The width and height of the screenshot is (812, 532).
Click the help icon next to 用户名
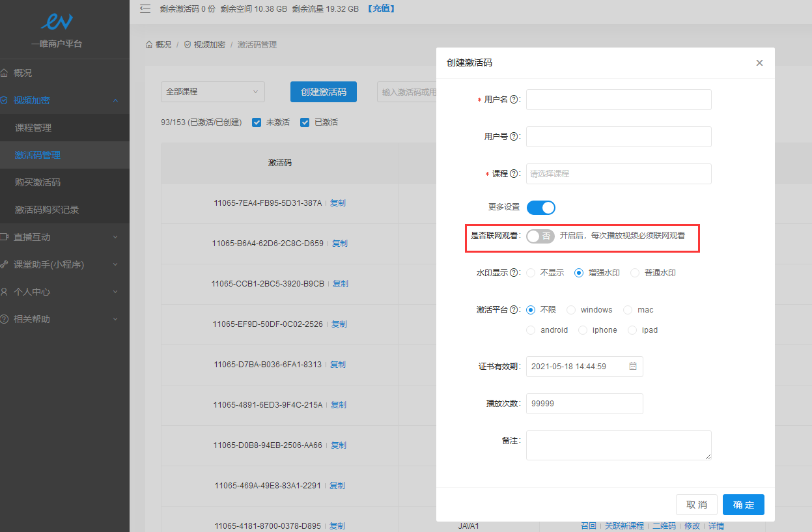click(x=514, y=100)
